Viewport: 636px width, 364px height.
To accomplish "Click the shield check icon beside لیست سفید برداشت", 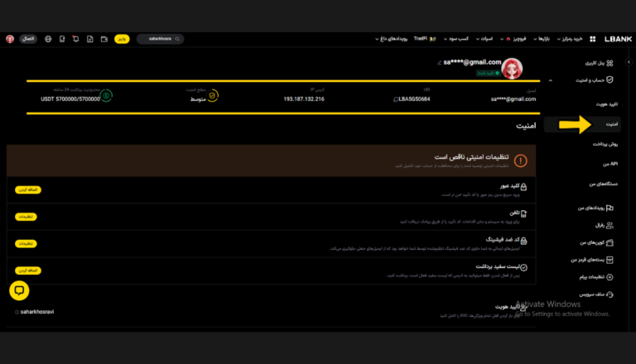I will coord(523,267).
